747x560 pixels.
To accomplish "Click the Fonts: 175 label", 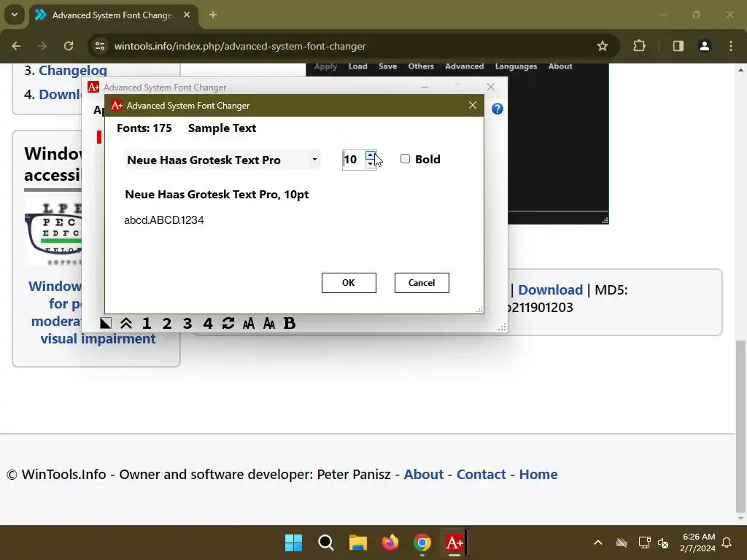I will point(144,128).
